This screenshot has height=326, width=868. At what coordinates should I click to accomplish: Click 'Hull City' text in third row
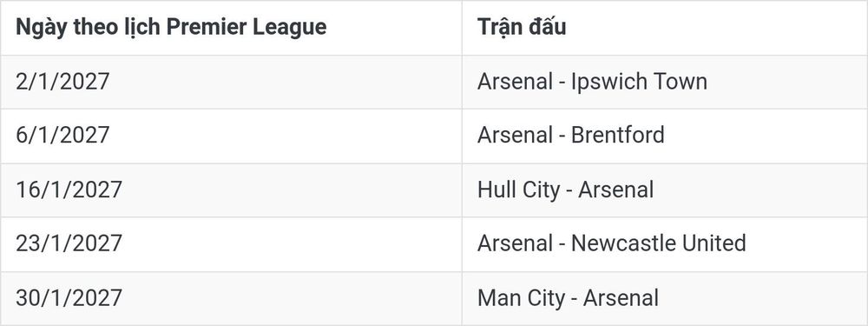[x=519, y=190]
